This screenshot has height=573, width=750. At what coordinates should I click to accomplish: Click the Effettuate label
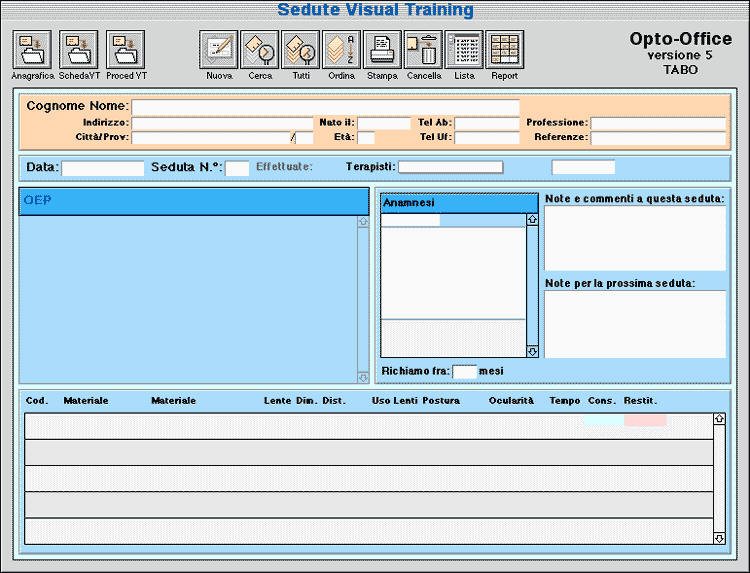pos(284,166)
